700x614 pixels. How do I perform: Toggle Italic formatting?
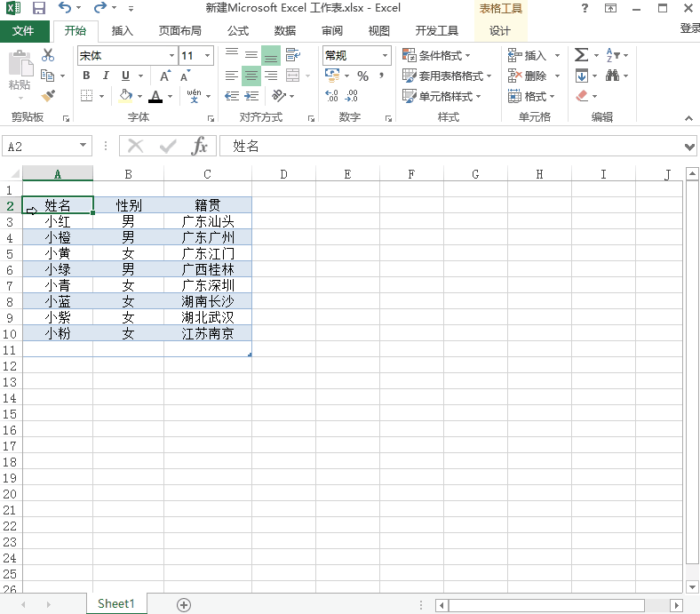click(106, 76)
